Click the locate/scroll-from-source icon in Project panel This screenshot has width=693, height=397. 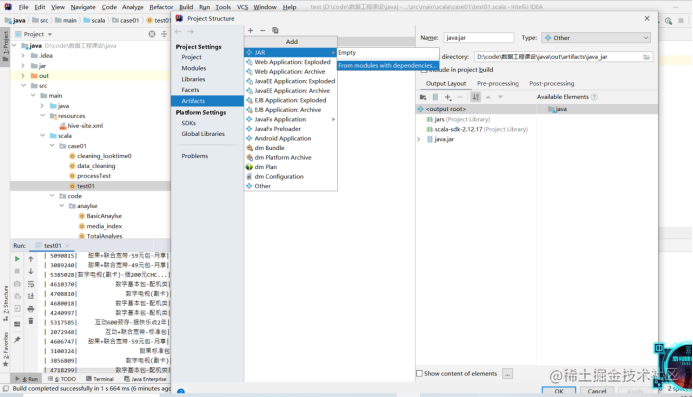click(x=152, y=34)
